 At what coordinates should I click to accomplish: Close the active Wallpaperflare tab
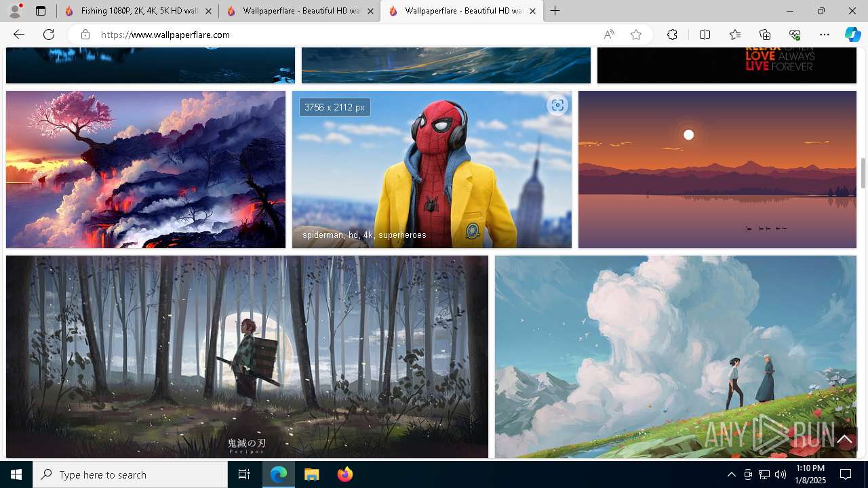pos(532,11)
